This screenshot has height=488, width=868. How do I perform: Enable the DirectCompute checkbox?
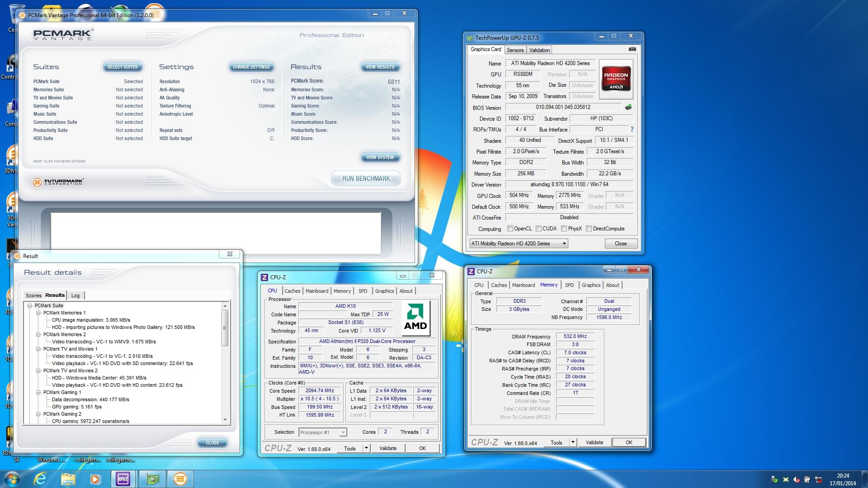click(x=589, y=229)
